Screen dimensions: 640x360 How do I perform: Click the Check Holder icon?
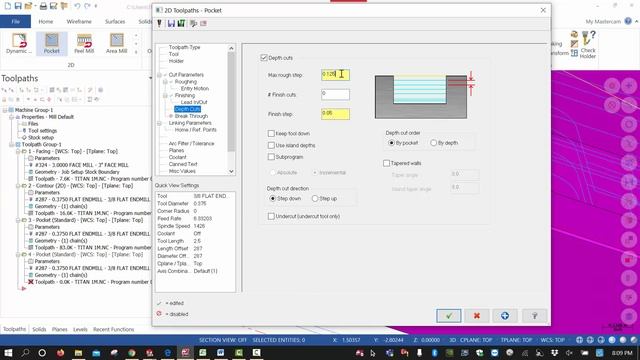588,45
